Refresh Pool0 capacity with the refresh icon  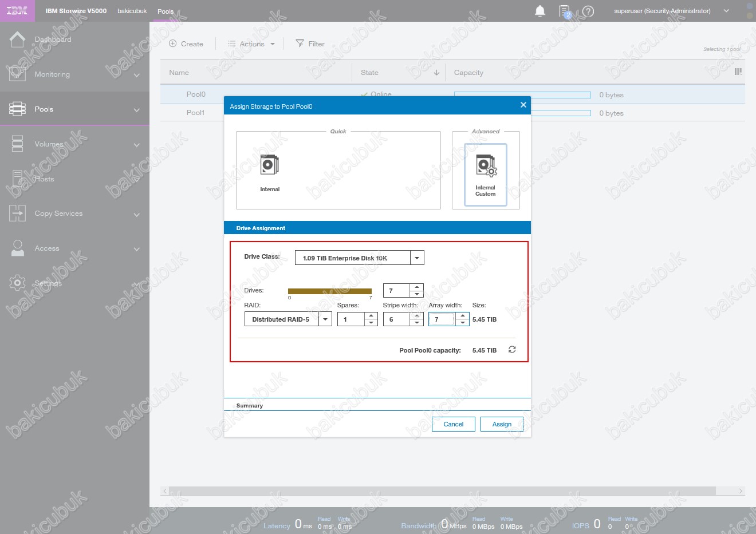pos(512,350)
